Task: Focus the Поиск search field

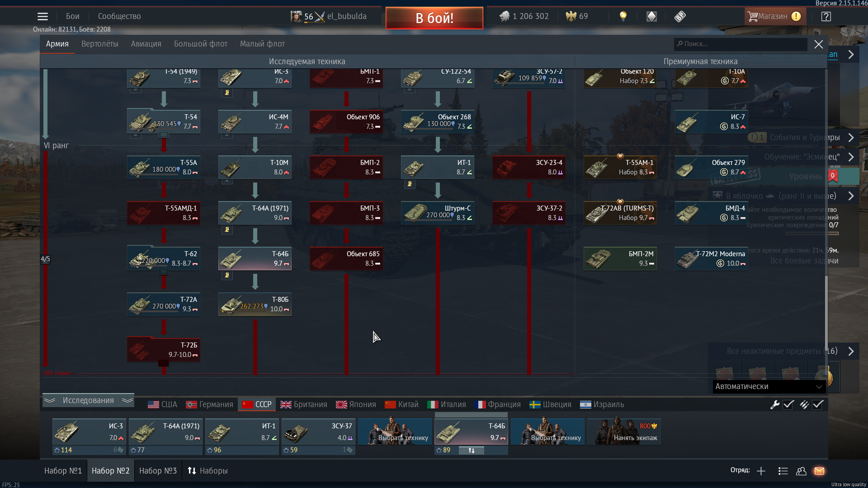Action: 741,44
